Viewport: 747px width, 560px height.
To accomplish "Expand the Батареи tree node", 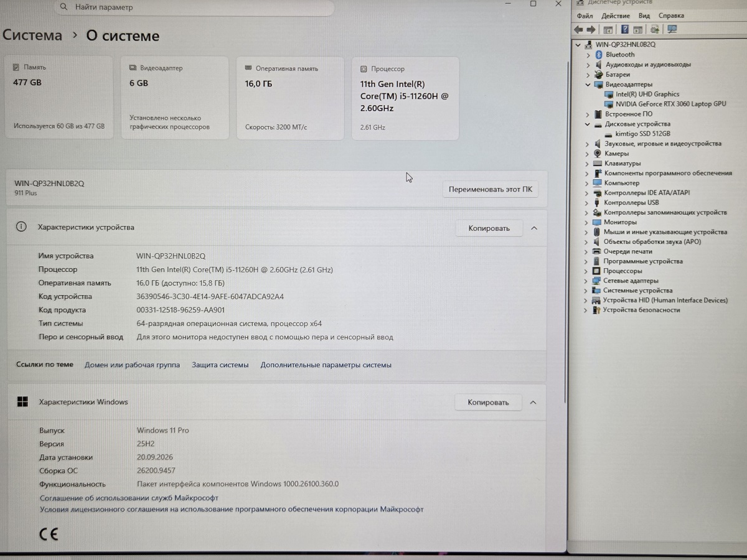I will tap(588, 75).
